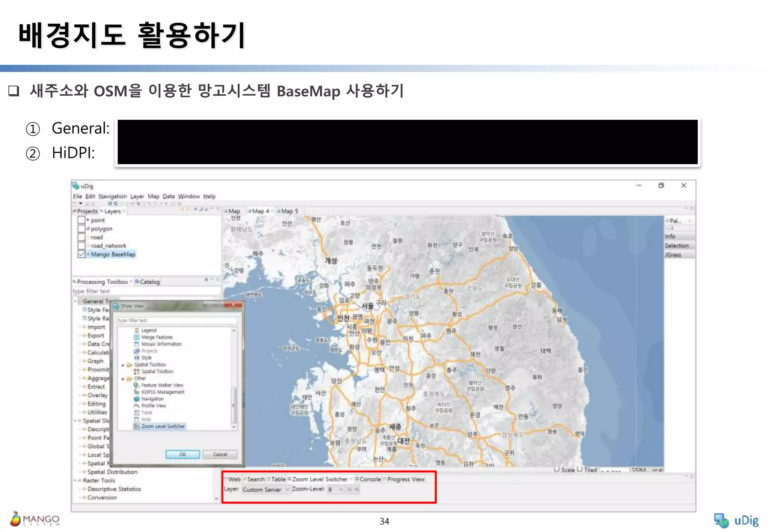769x532 pixels.
Task: Enable the Tiled checkbox under map
Action: [x=580, y=469]
